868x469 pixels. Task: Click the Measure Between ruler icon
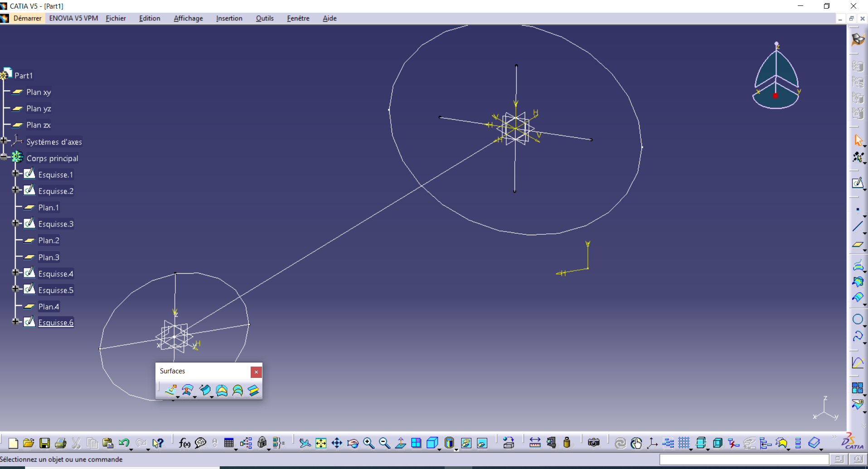tap(535, 443)
